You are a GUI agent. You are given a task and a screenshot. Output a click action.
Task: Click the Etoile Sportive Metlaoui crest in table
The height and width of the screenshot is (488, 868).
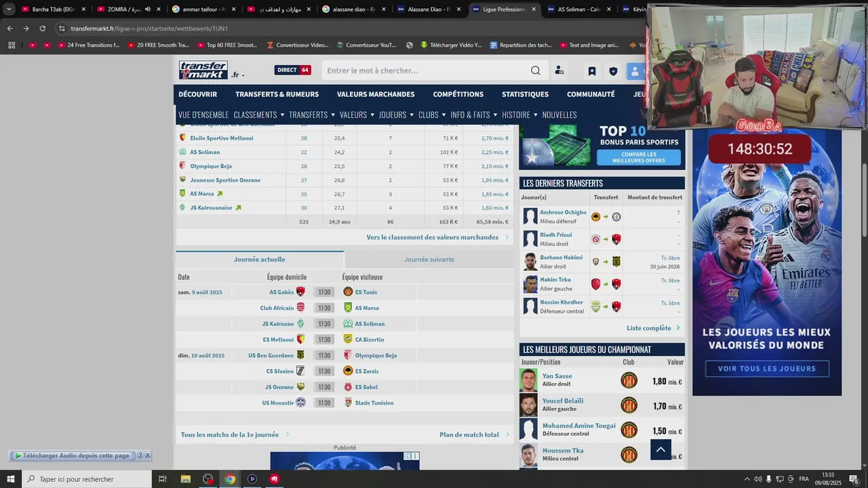(182, 138)
